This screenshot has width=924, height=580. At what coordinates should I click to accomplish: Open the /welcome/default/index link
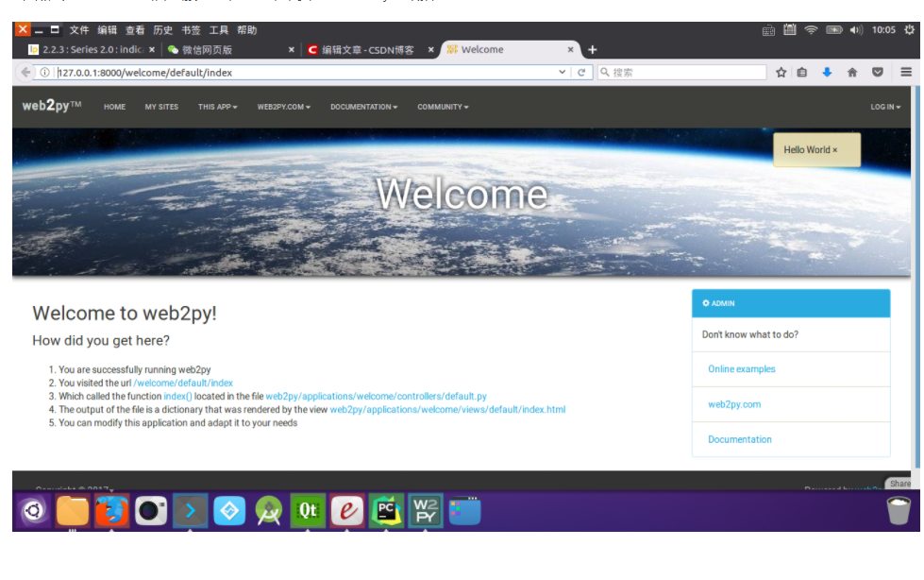183,383
